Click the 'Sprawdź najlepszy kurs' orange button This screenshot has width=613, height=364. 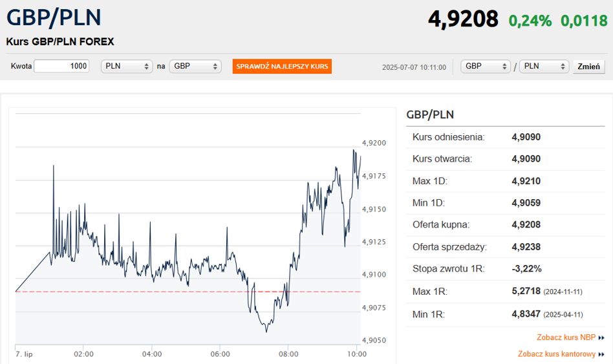pos(282,66)
